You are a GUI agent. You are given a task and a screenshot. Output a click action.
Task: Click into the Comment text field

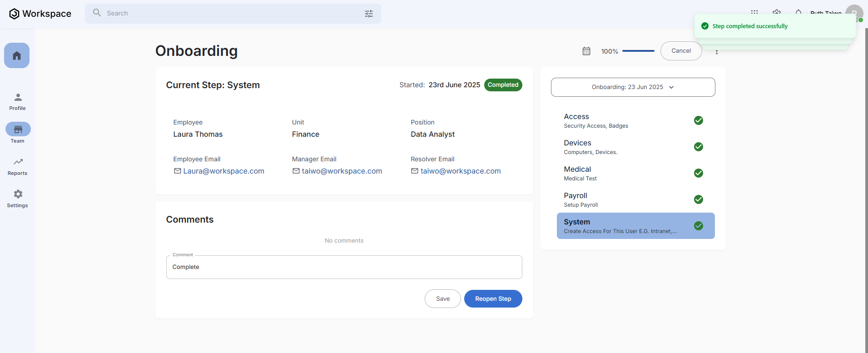[x=344, y=267]
